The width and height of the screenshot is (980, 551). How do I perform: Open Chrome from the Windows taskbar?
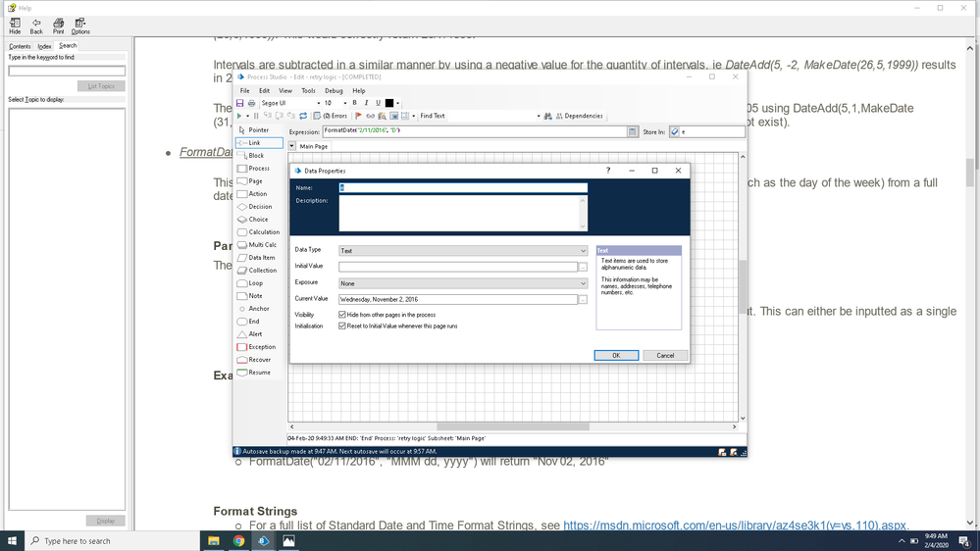(239, 540)
